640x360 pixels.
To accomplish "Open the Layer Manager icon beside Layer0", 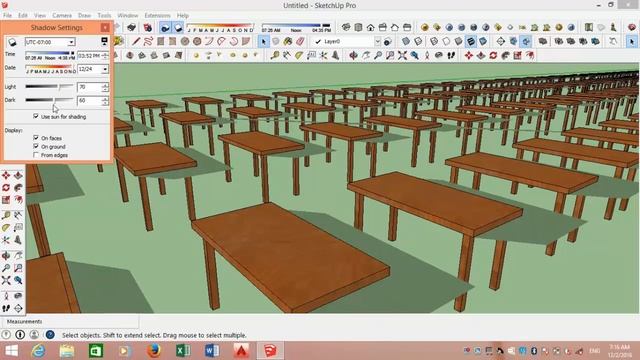I will (388, 41).
